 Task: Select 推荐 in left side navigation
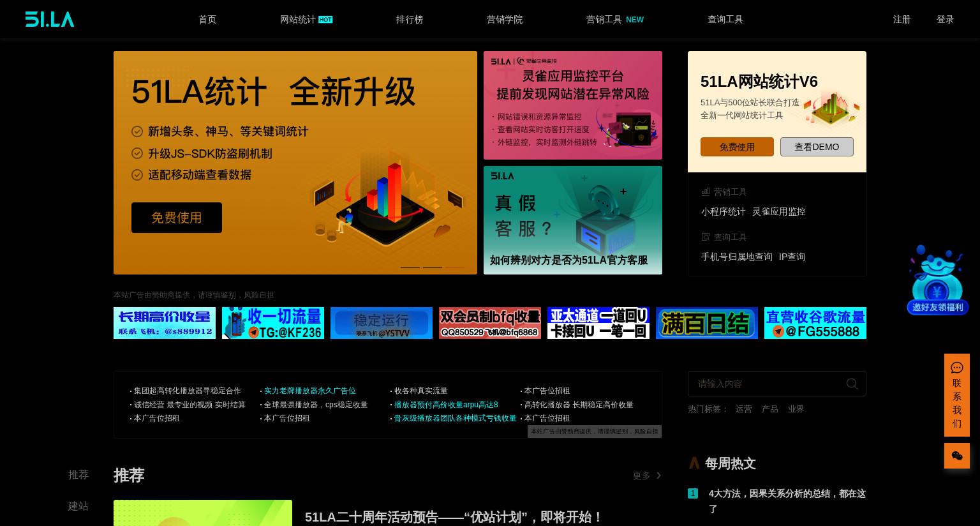[x=78, y=474]
